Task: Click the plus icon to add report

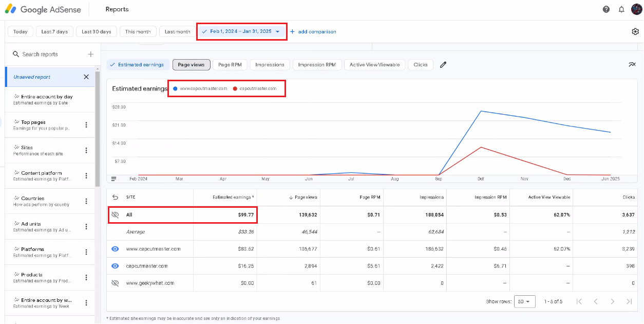Action: (x=91, y=54)
